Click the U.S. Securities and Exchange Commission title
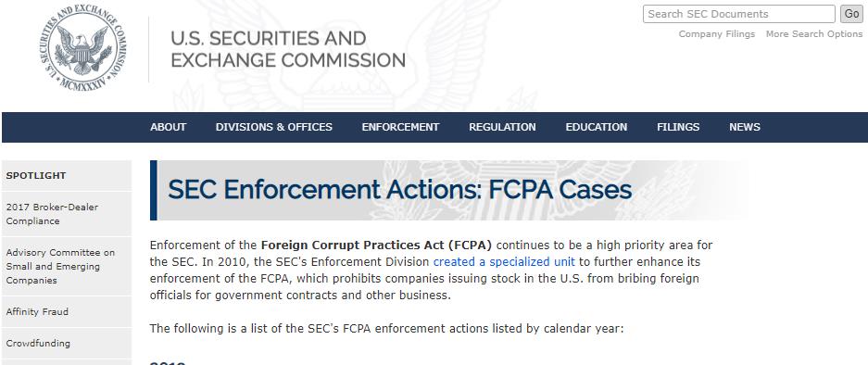This screenshot has width=868, height=365. coord(288,49)
